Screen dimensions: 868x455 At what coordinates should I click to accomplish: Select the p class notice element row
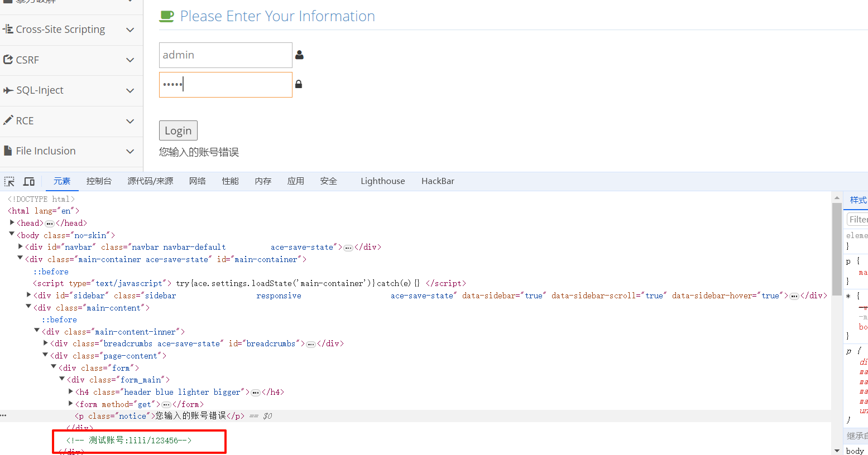pos(416,416)
